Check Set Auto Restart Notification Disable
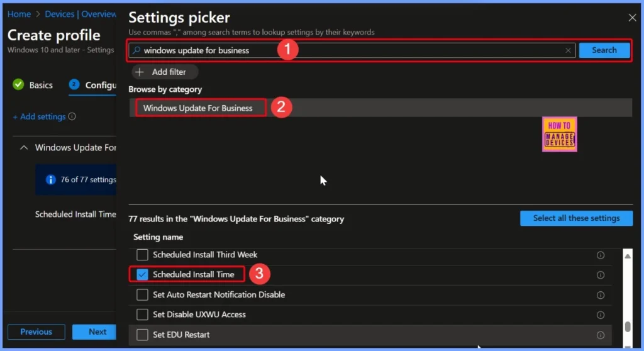 pos(142,294)
